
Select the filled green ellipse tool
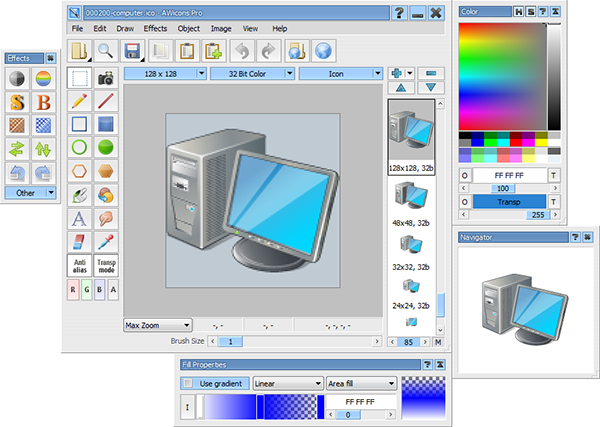[106, 148]
